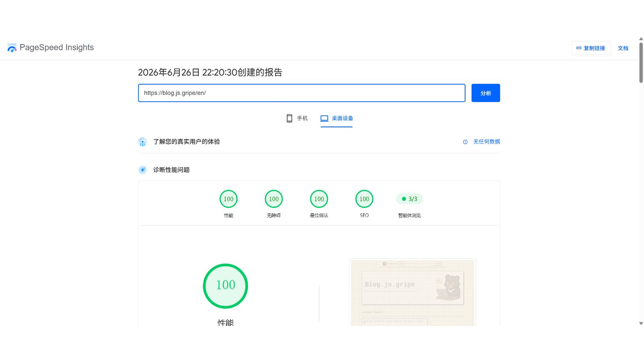Select the 无障碍 score gauge
The width and height of the screenshot is (644, 362).
pyautogui.click(x=274, y=199)
